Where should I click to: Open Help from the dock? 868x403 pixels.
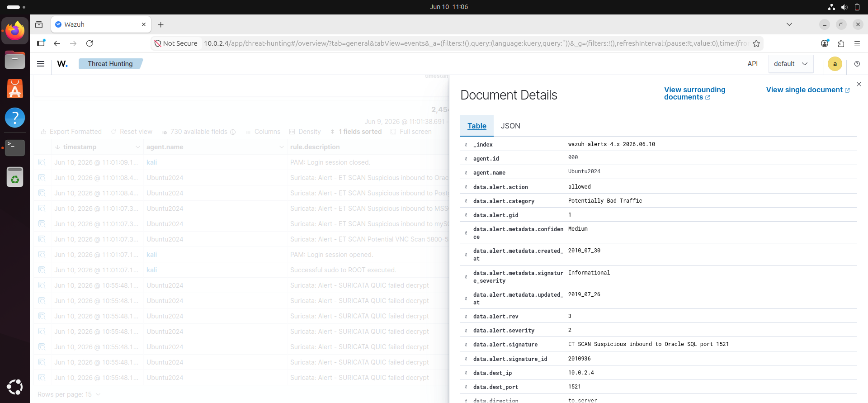[x=15, y=118]
